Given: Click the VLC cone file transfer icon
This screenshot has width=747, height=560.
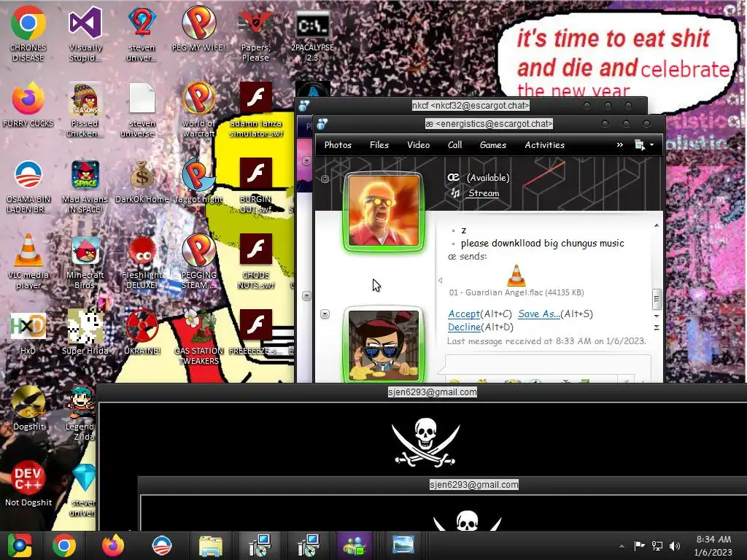Looking at the screenshot, I should [x=516, y=275].
